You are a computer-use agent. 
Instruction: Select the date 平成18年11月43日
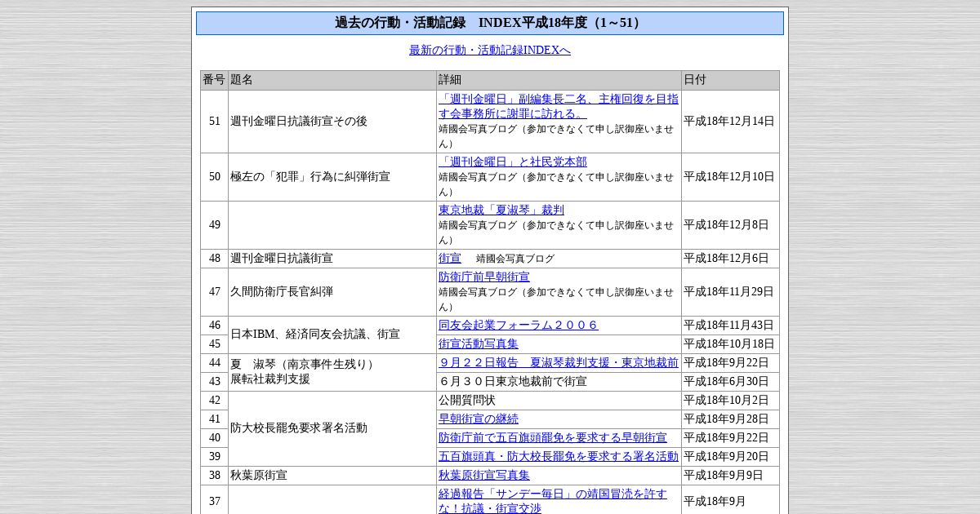(729, 325)
